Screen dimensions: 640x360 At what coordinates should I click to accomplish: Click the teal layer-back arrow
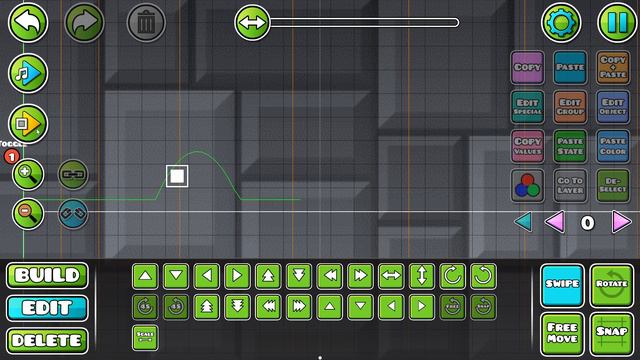tap(524, 222)
